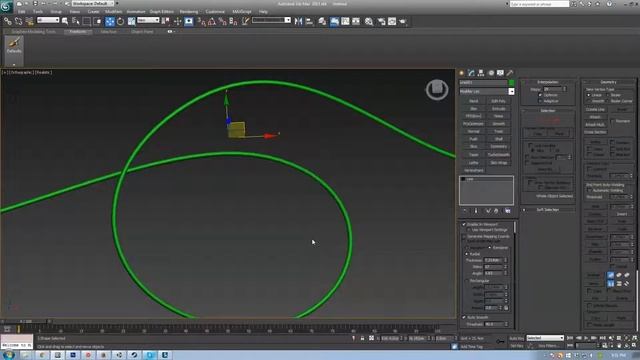Open the Customize menu
This screenshot has width=640, height=360.
[215, 11]
